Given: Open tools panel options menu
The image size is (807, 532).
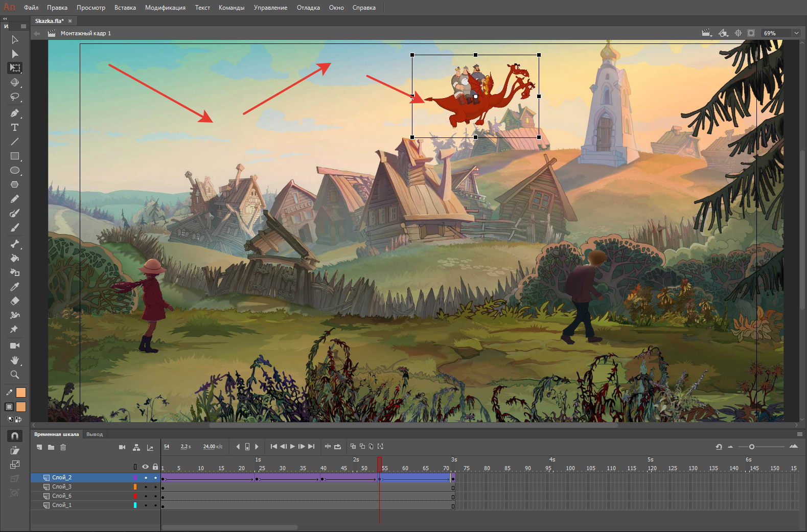Looking at the screenshot, I should point(23,26).
